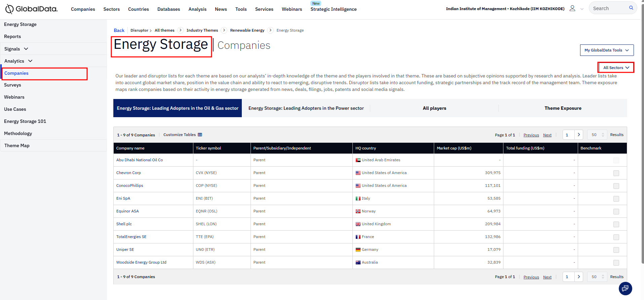Viewport: 644px width, 300px height.
Task: Select benchmark checkbox for Woodside Energy Group
Action: coord(616,263)
